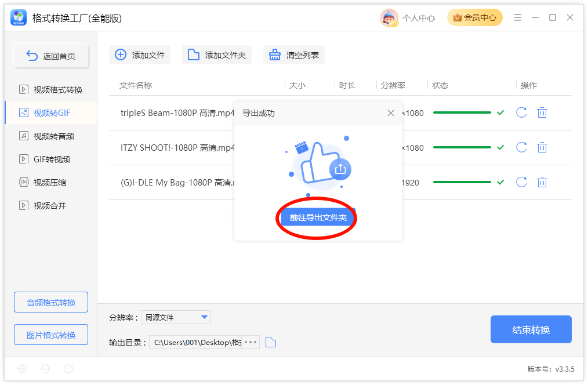Viewport: 588px width, 385px height.
Task: Click the customer service icon in bottom bar
Action: [x=45, y=369]
